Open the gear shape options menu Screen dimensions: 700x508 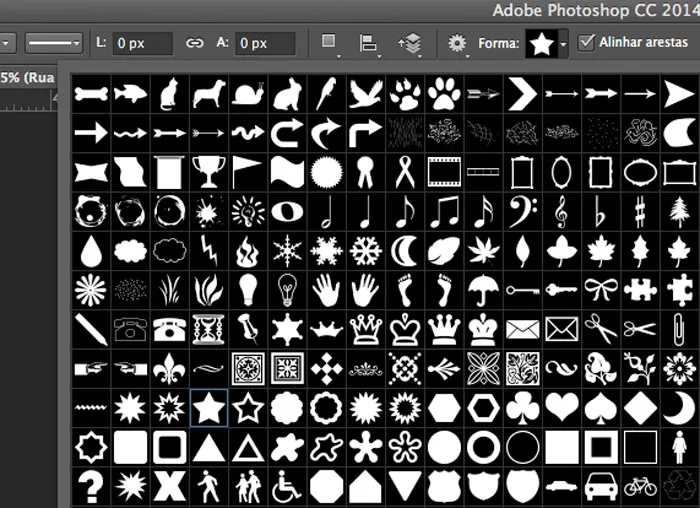(458, 44)
